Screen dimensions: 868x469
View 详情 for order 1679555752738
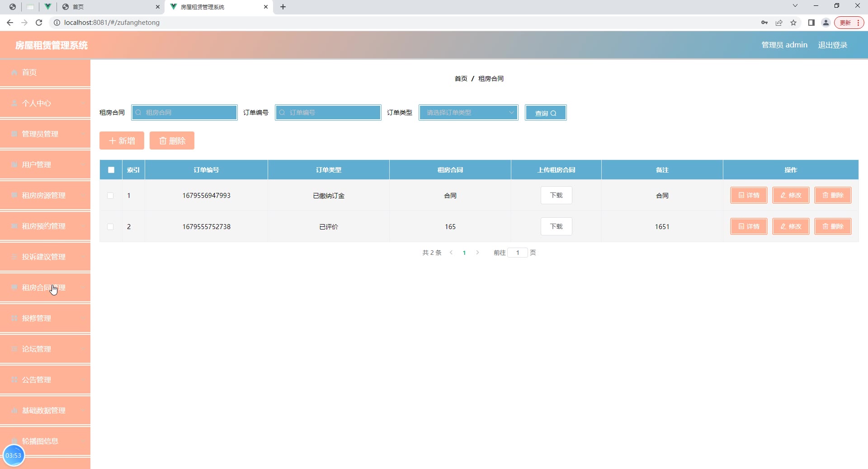click(749, 226)
